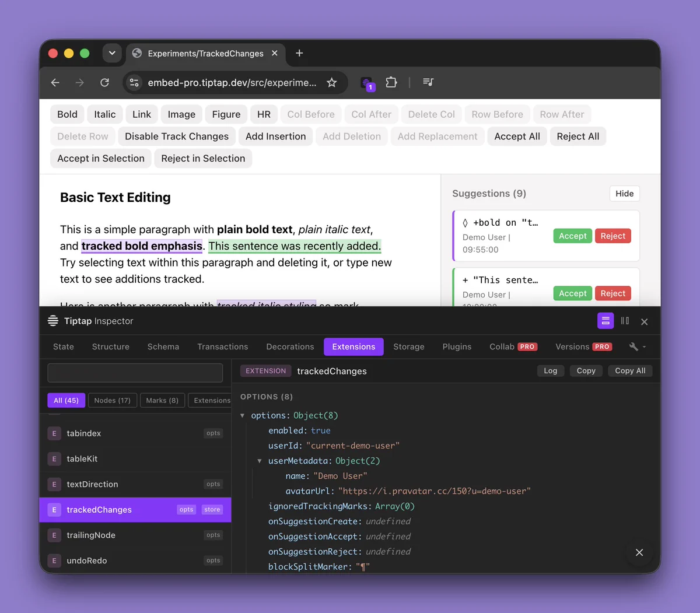700x613 pixels.
Task: Insert an Image
Action: [181, 114]
